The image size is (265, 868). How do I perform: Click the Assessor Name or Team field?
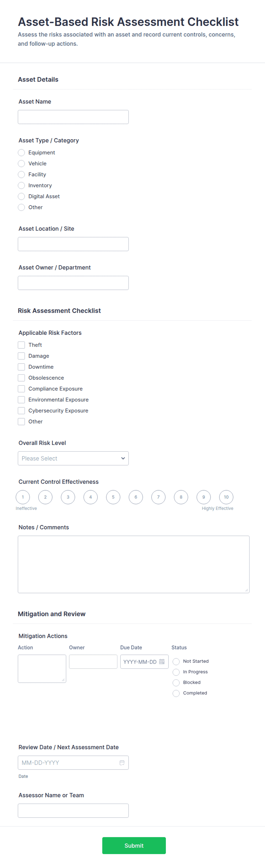(x=73, y=810)
